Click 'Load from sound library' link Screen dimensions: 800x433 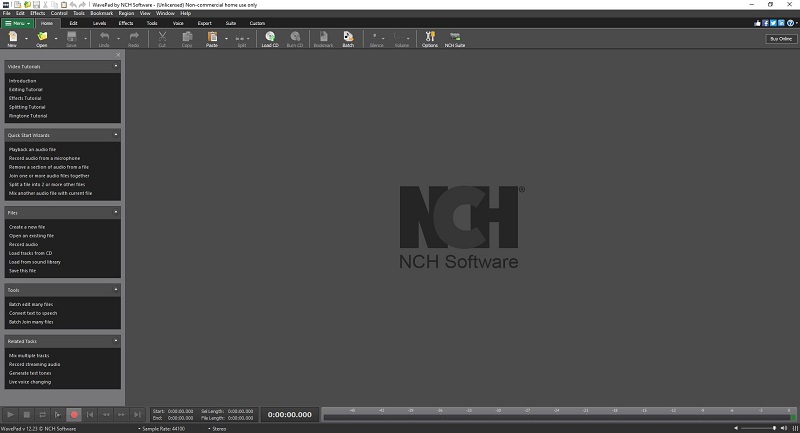35,262
